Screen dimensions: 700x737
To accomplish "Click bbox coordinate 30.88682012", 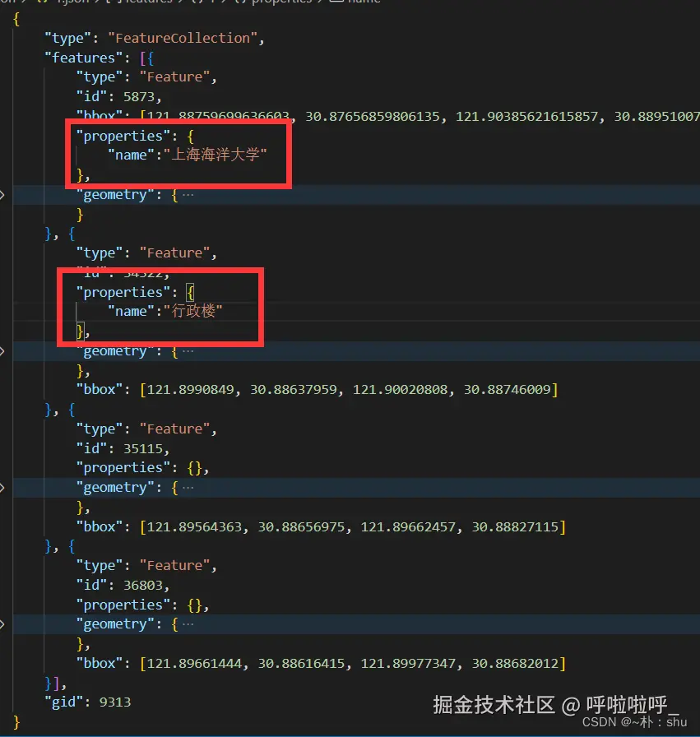I will 515,663.
